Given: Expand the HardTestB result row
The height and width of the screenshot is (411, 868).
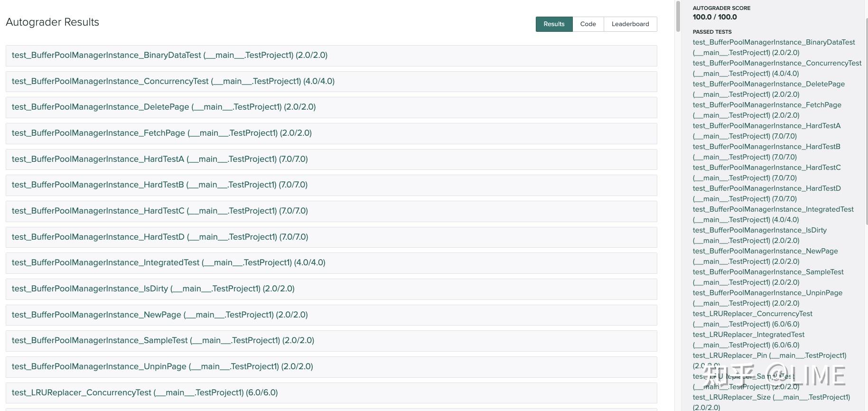Looking at the screenshot, I should tap(331, 185).
